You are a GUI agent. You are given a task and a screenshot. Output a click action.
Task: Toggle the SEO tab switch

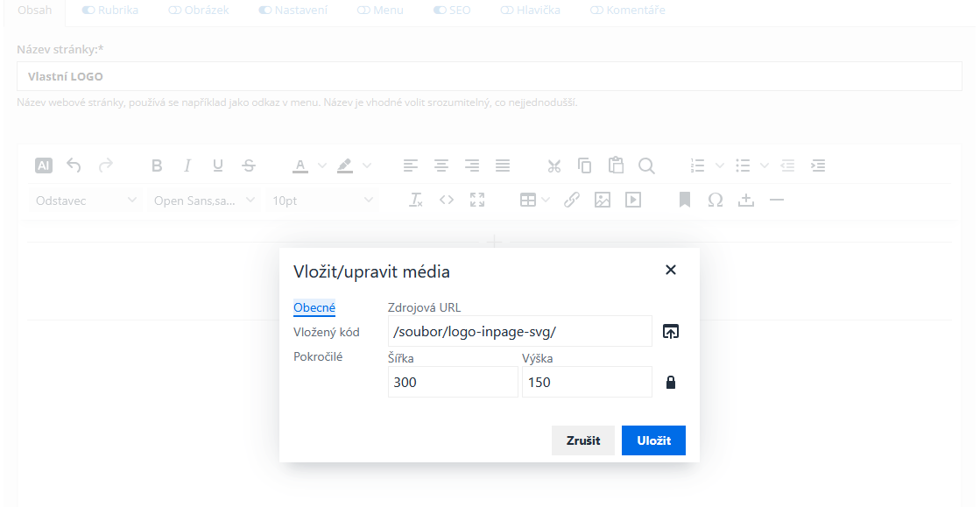pos(441,11)
